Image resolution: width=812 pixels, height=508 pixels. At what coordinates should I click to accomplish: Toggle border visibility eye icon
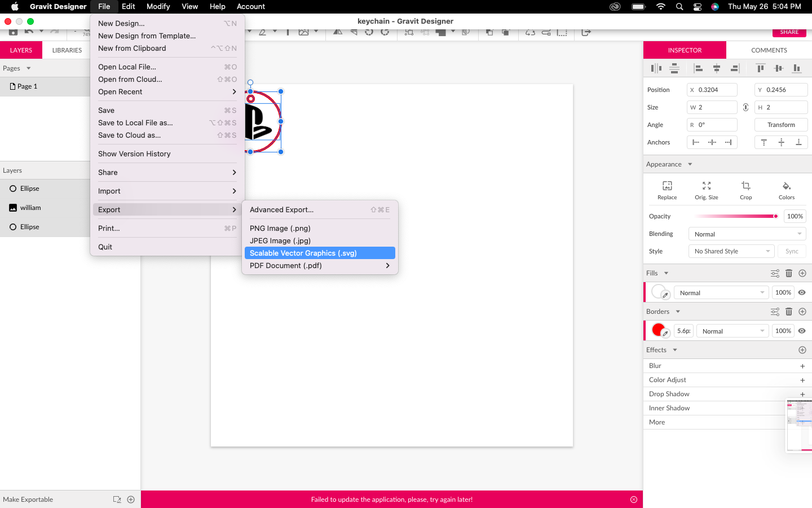802,331
